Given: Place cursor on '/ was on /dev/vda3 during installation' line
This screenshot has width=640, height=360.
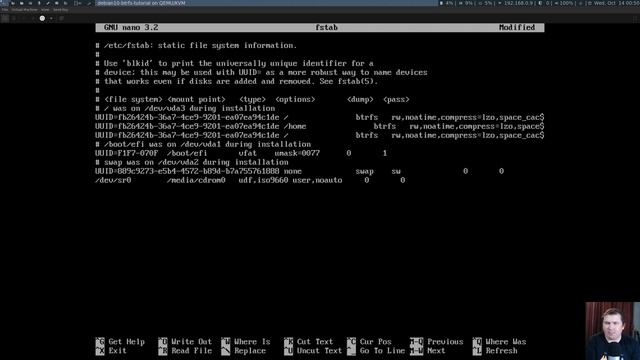Looking at the screenshot, I should coord(185,108).
